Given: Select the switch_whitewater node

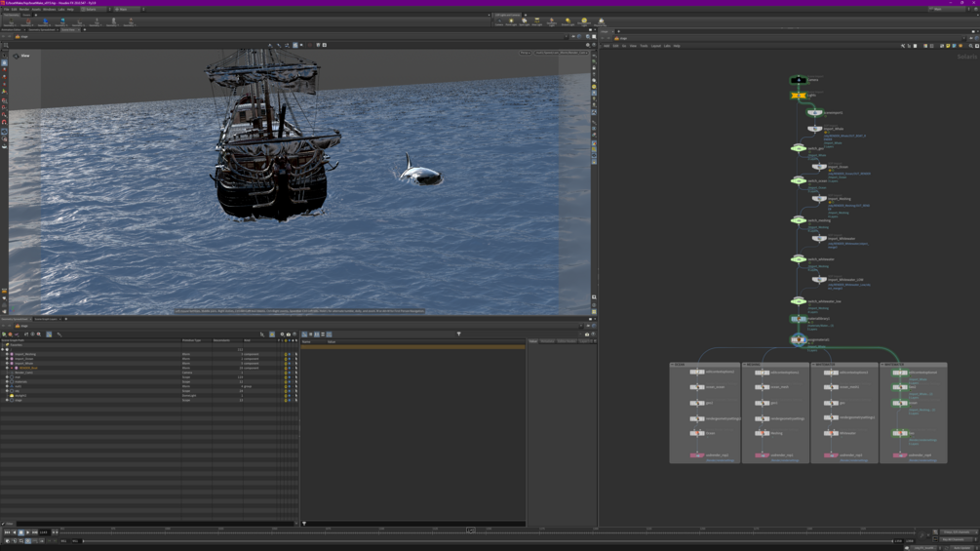Looking at the screenshot, I should pos(798,258).
